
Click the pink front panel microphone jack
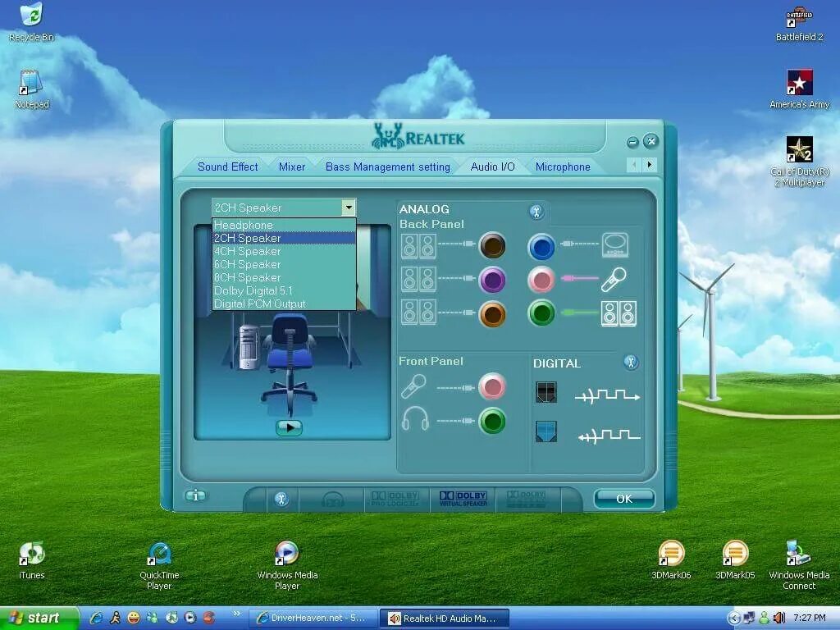click(491, 387)
